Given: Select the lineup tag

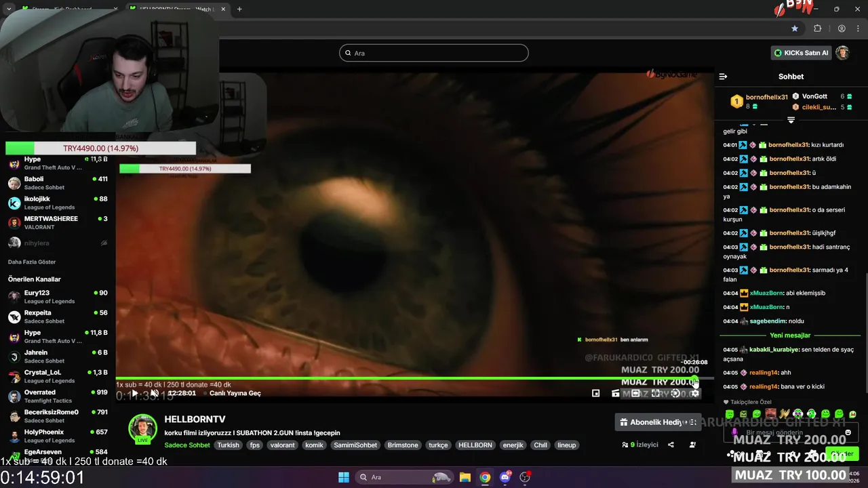Looking at the screenshot, I should click(x=566, y=445).
